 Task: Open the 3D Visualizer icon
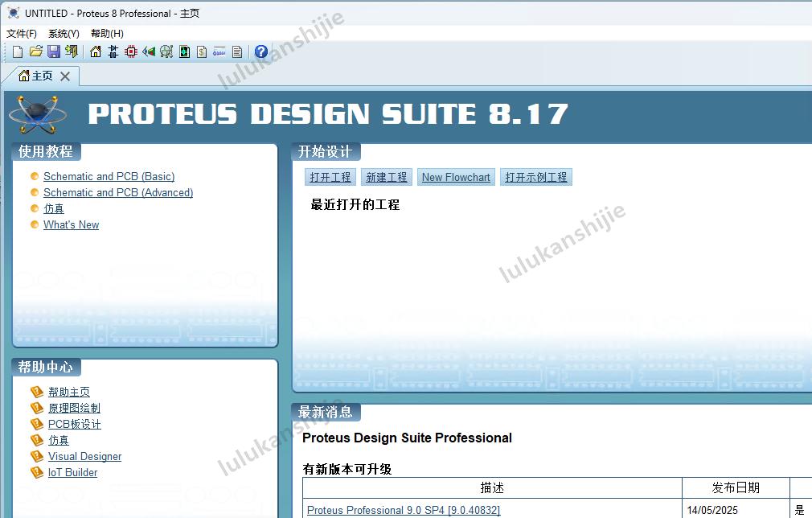[x=150, y=51]
